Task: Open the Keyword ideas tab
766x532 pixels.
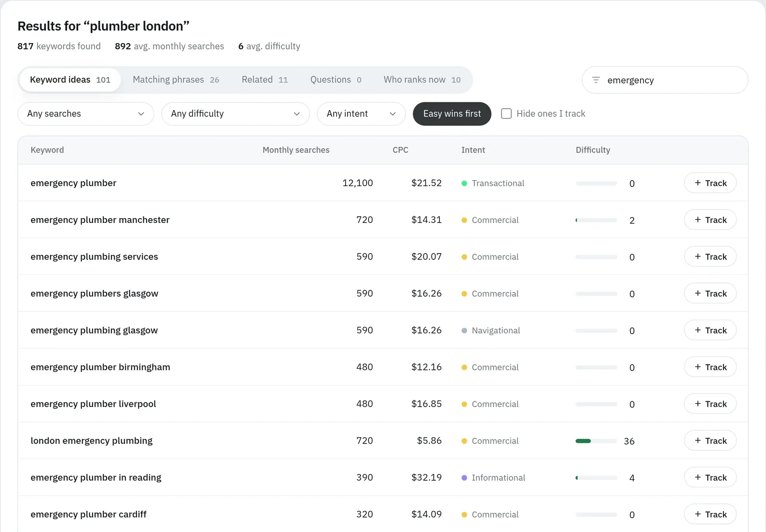Action: [x=70, y=80]
